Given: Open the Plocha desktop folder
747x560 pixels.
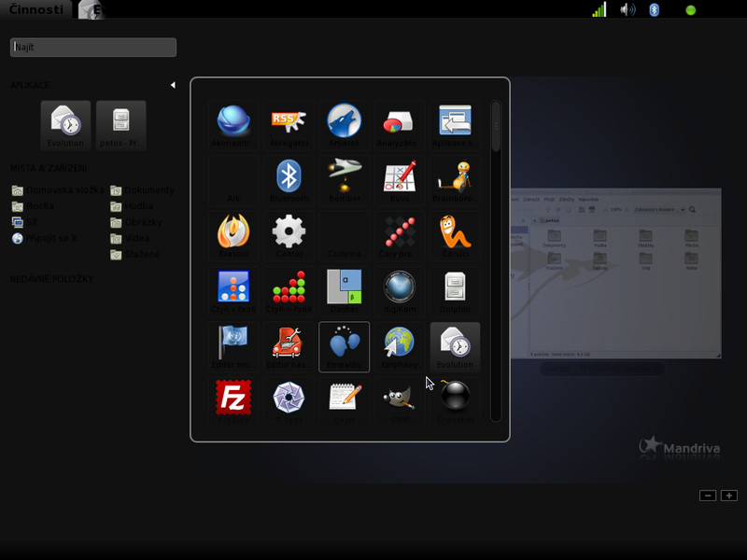Looking at the screenshot, I should tap(33, 206).
